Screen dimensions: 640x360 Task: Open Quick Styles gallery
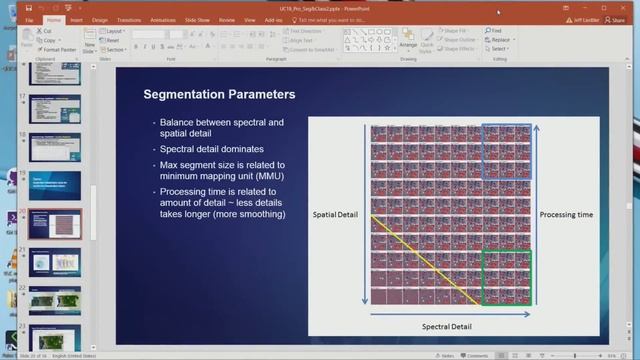click(x=427, y=41)
